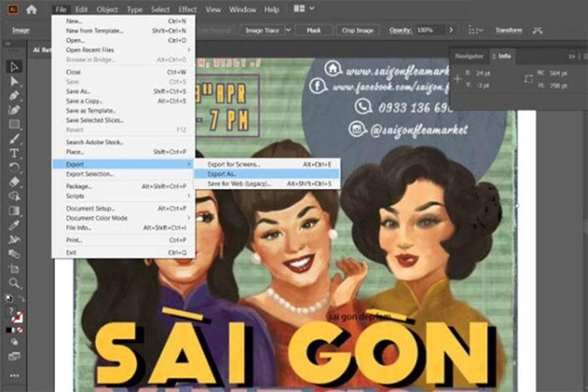Select the Rectangle tool
The width and height of the screenshot is (588, 392).
14,124
